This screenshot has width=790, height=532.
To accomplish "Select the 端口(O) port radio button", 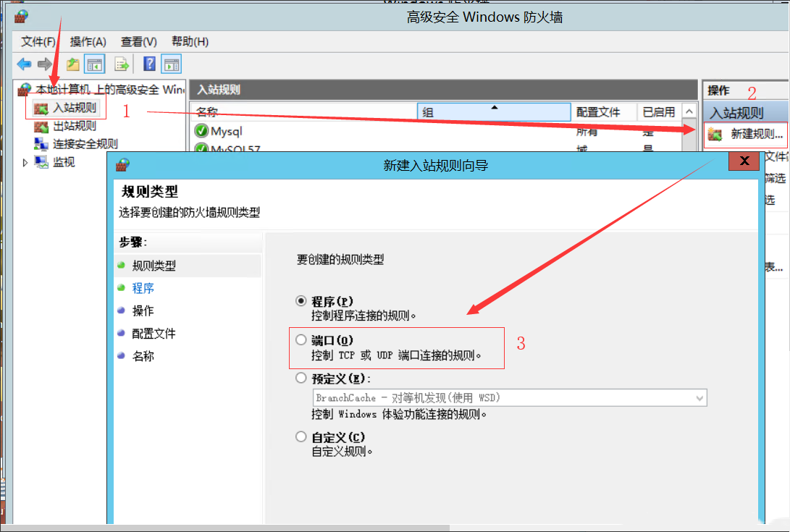I will 301,339.
